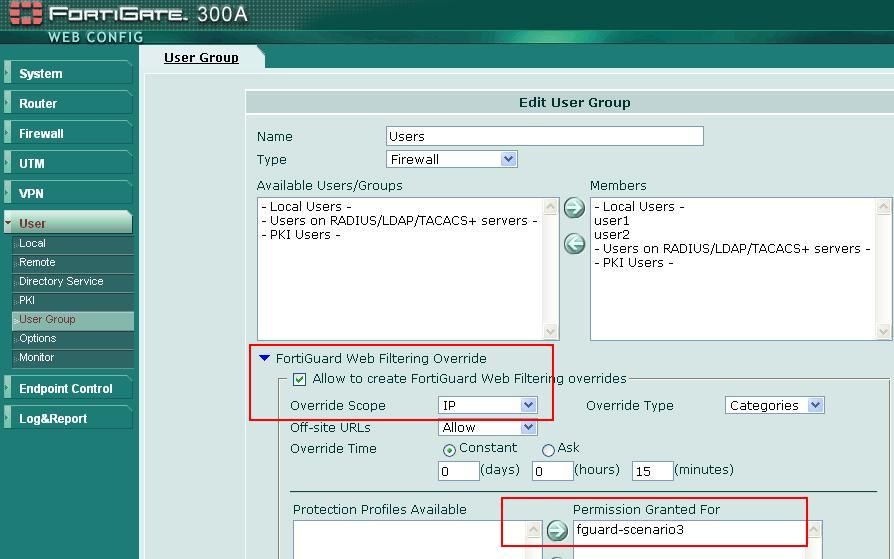Click Available Users list scrollbar up arrow
Screen dimensions: 894x559
(x=550, y=206)
